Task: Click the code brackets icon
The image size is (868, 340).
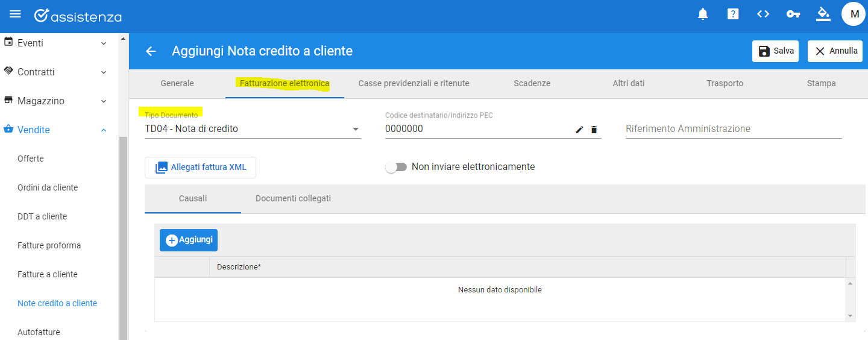Action: [x=763, y=14]
